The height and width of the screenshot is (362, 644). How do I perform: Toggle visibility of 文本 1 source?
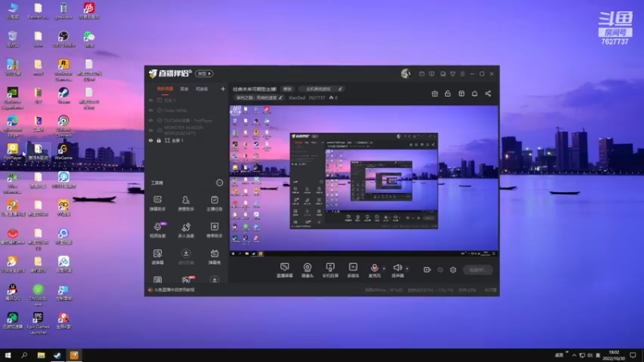coord(151,100)
